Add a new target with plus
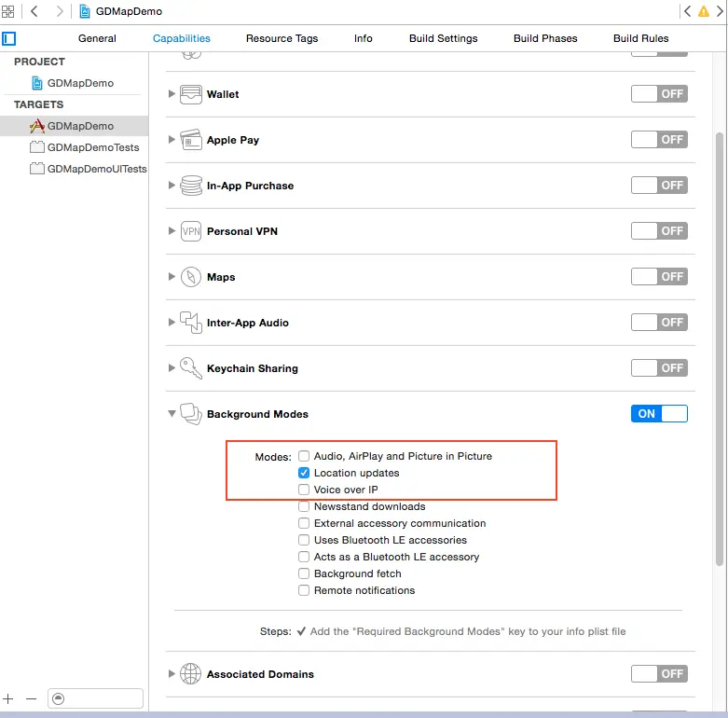The width and height of the screenshot is (728, 718). click(7, 698)
